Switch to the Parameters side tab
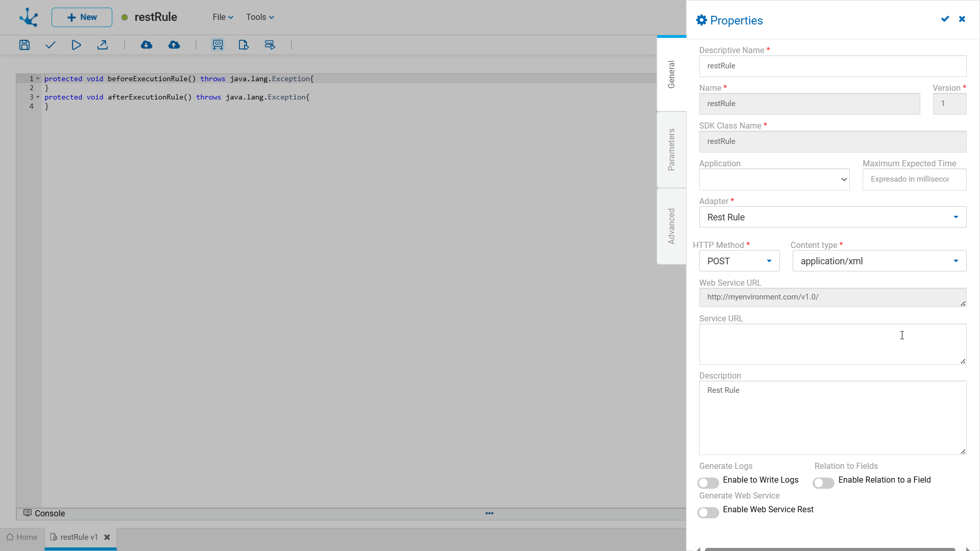The width and height of the screenshot is (980, 551). click(671, 149)
